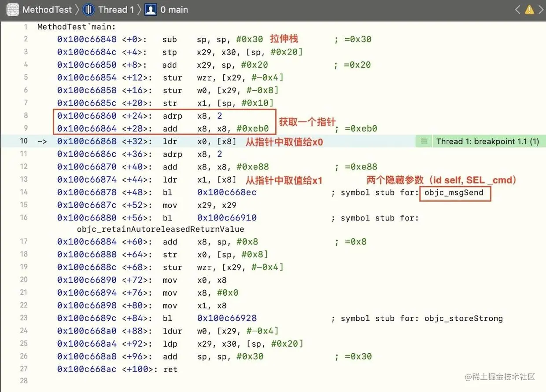Toggle a breakpoint at the ret instruction line
The height and width of the screenshot is (392, 546).
coord(24,369)
